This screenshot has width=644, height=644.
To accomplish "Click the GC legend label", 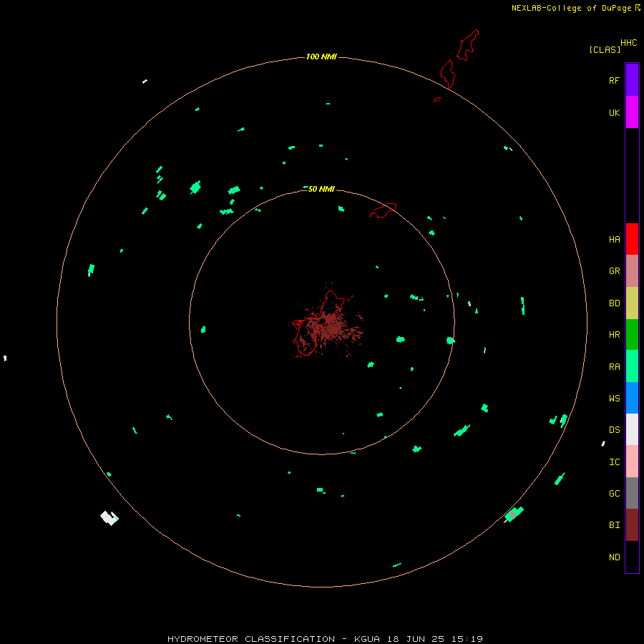I will tap(614, 494).
